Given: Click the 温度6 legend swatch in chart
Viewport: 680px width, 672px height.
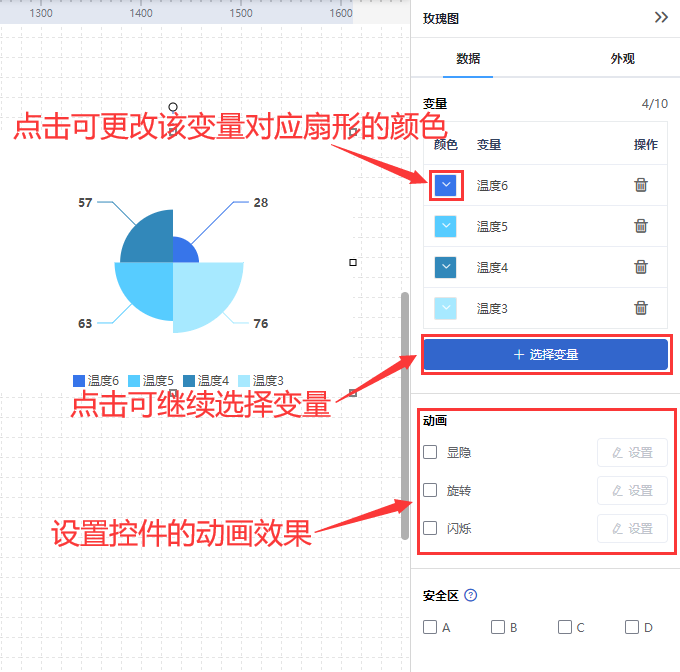Looking at the screenshot, I should point(79,381).
